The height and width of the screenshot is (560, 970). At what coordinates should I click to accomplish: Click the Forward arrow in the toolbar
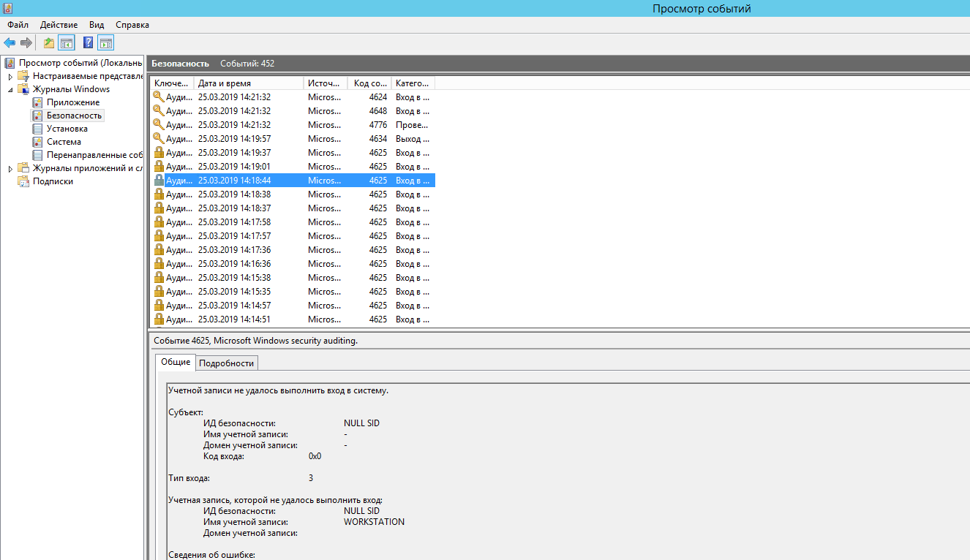point(26,42)
